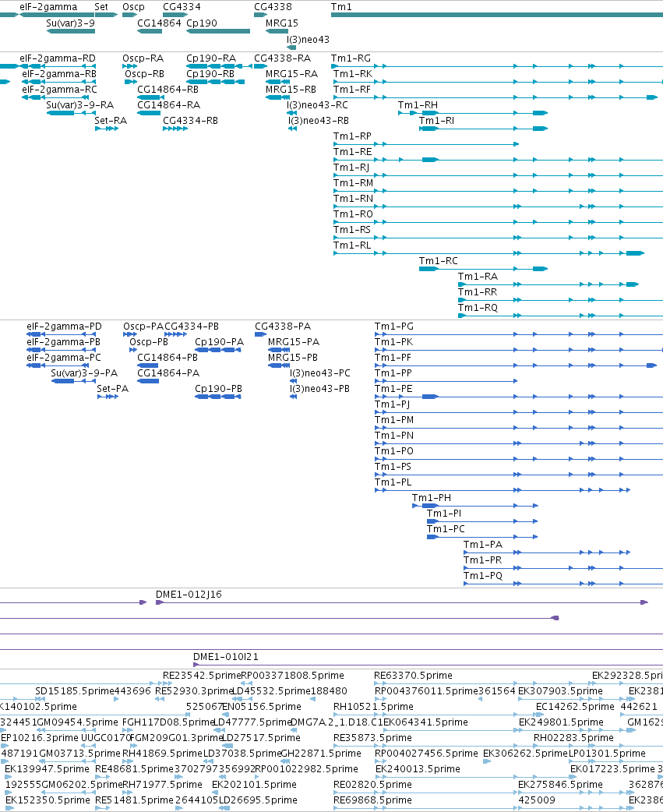
Task: Open EST label EC14262.5prime
Action: point(575,706)
